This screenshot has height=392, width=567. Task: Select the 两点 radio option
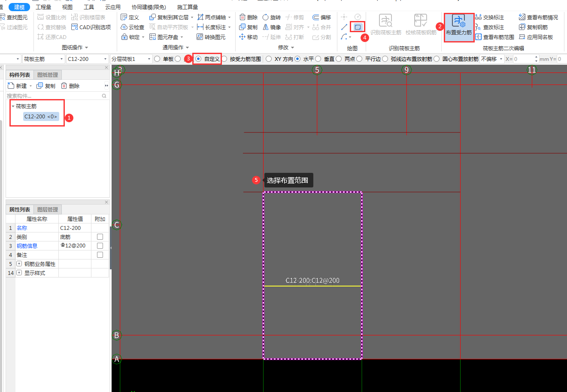[339, 59]
